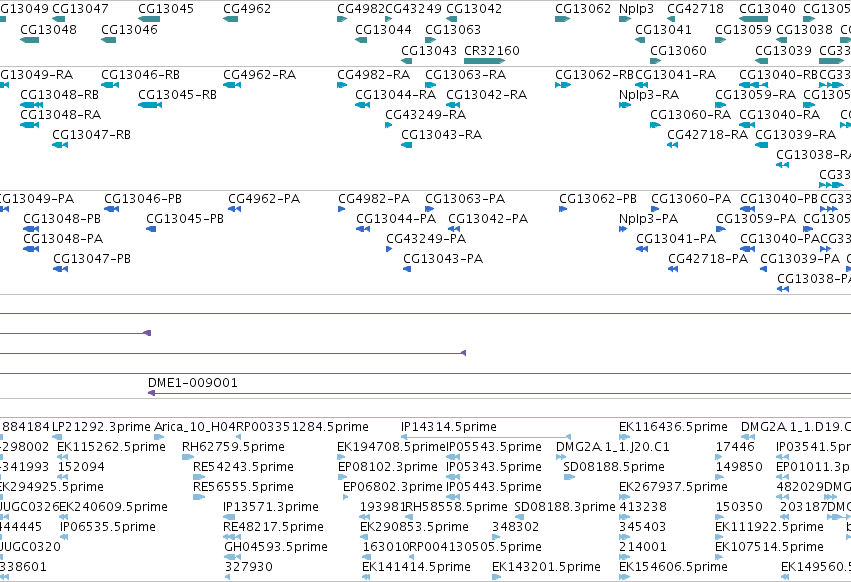Click the CG13044 gene label
This screenshot has height=582, width=851.
[x=383, y=29]
